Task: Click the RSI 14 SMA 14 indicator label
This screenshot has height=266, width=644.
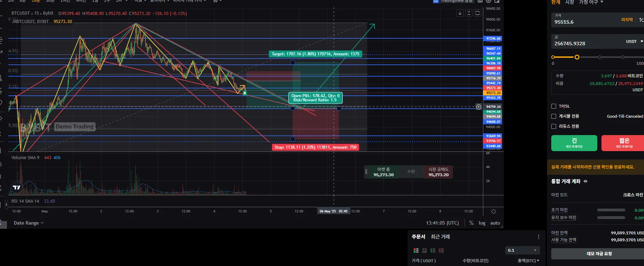Action: (25, 201)
